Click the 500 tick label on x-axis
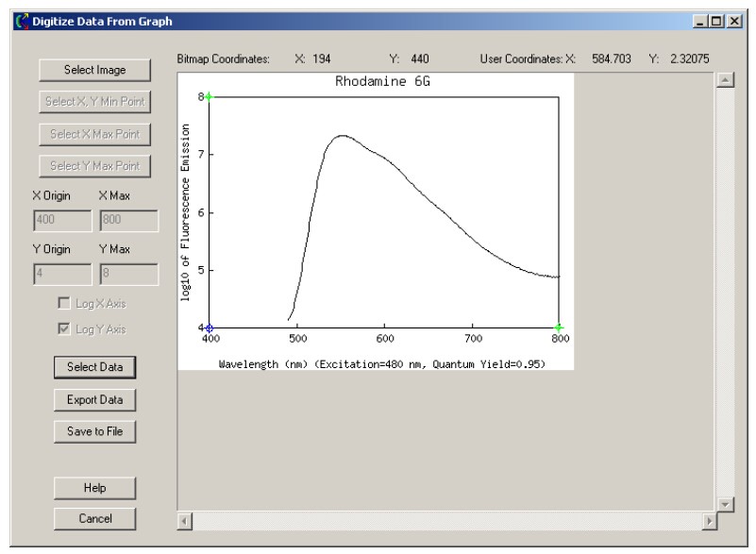This screenshot has width=756, height=554. pos(297,339)
